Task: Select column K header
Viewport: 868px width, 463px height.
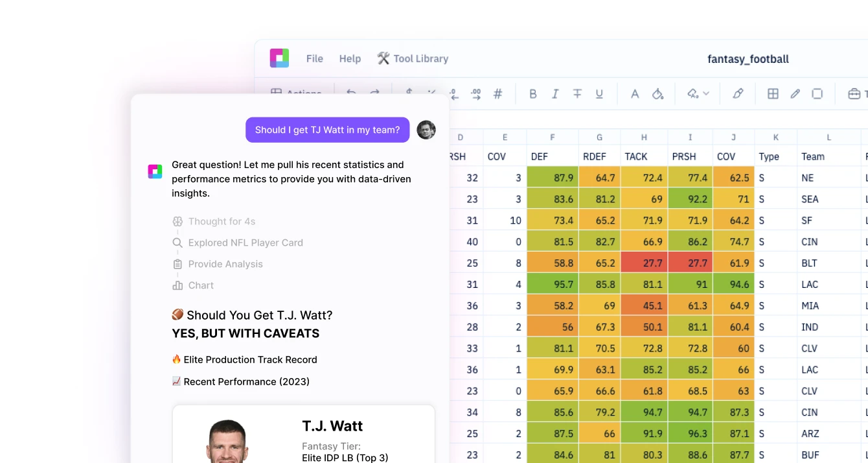Action: coord(776,137)
